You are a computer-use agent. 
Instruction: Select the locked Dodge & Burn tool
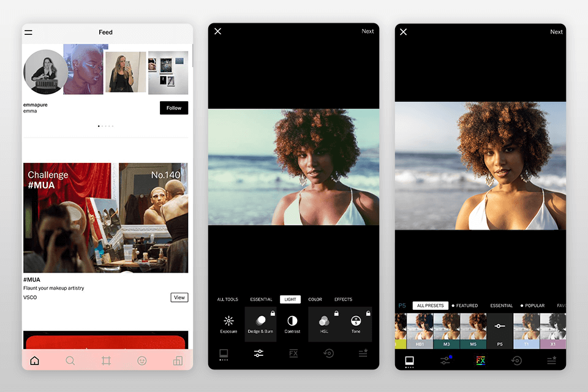coord(261,325)
